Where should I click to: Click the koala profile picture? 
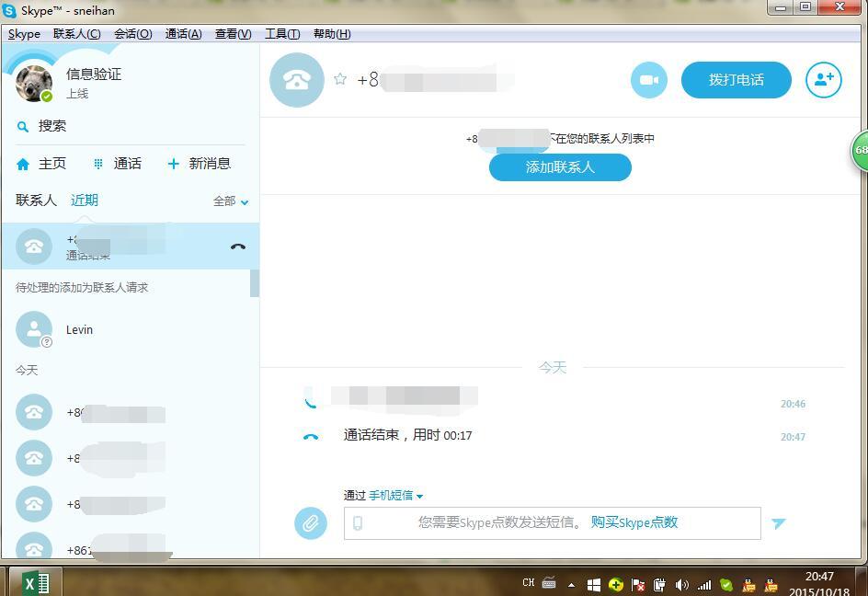(34, 83)
